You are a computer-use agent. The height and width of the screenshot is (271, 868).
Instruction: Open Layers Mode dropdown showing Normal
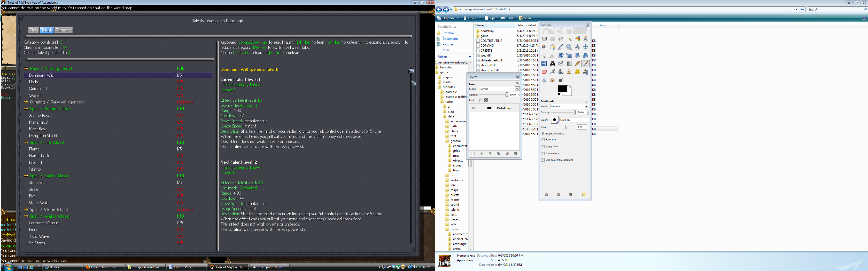[499, 89]
